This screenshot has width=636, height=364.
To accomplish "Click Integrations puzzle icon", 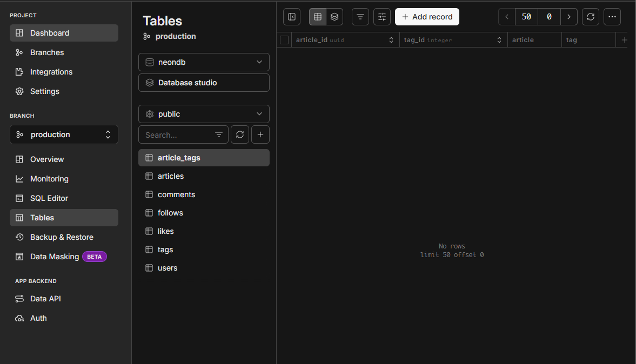I will 19,72.
